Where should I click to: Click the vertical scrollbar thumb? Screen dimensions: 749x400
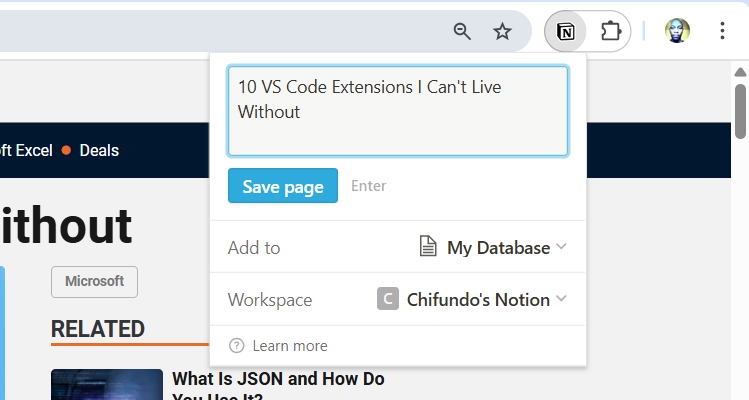point(741,110)
